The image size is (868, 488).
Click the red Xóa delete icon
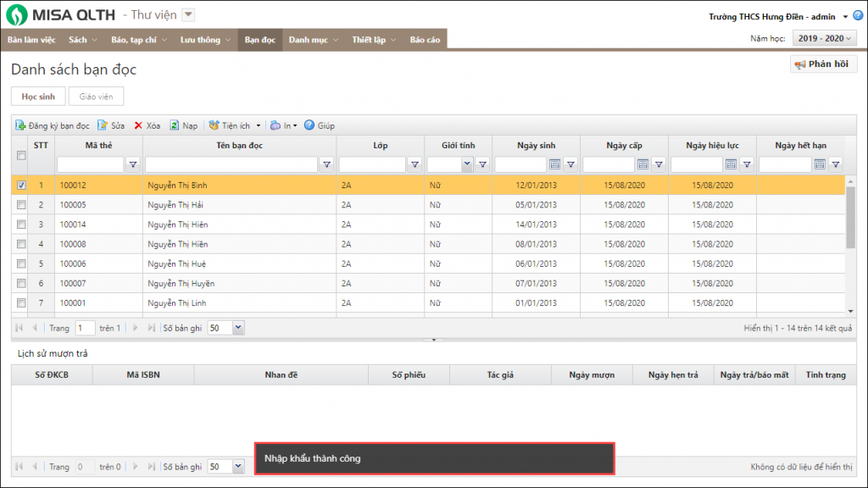pyautogui.click(x=138, y=125)
